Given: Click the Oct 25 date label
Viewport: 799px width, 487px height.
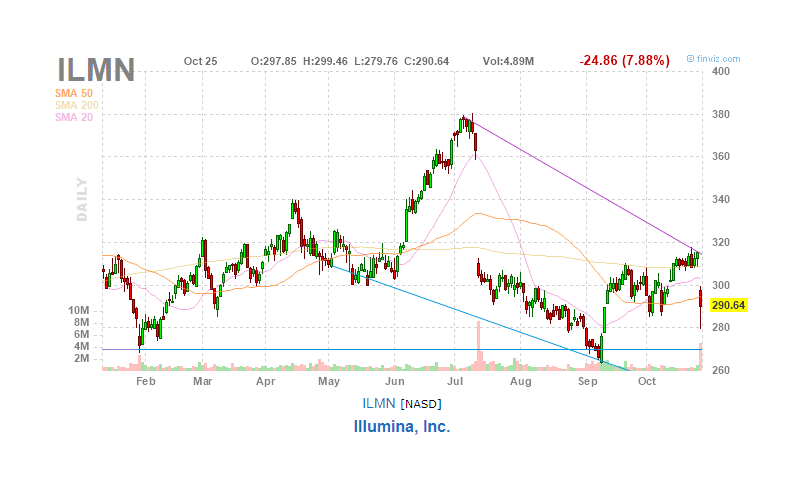Looking at the screenshot, I should point(200,61).
